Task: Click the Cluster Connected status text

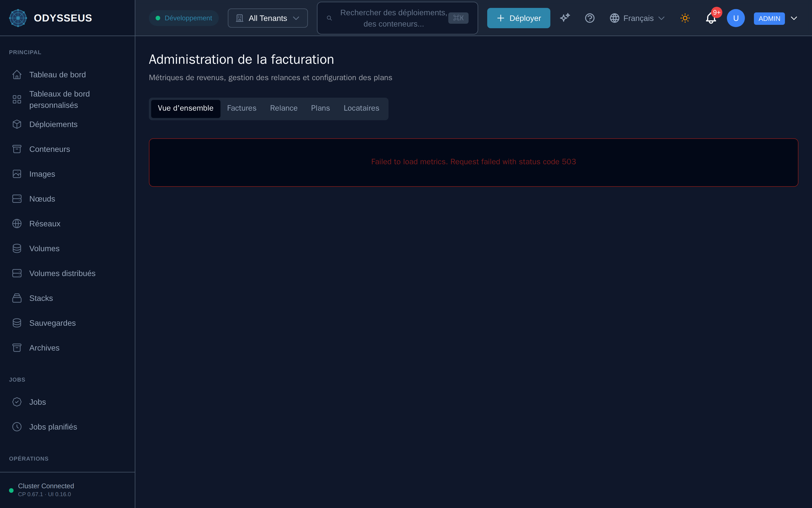Action: (x=46, y=486)
